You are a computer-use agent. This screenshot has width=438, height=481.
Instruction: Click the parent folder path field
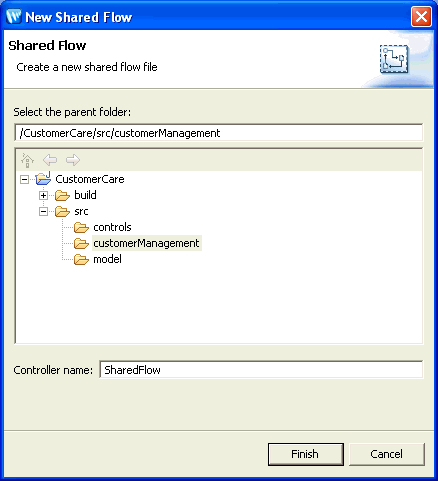coord(219,133)
